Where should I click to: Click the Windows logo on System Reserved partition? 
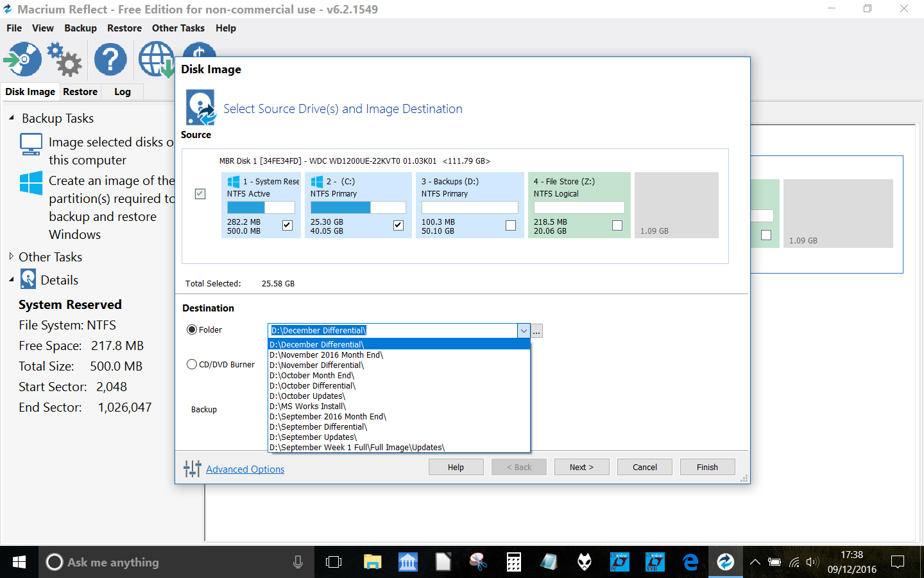[x=234, y=182]
